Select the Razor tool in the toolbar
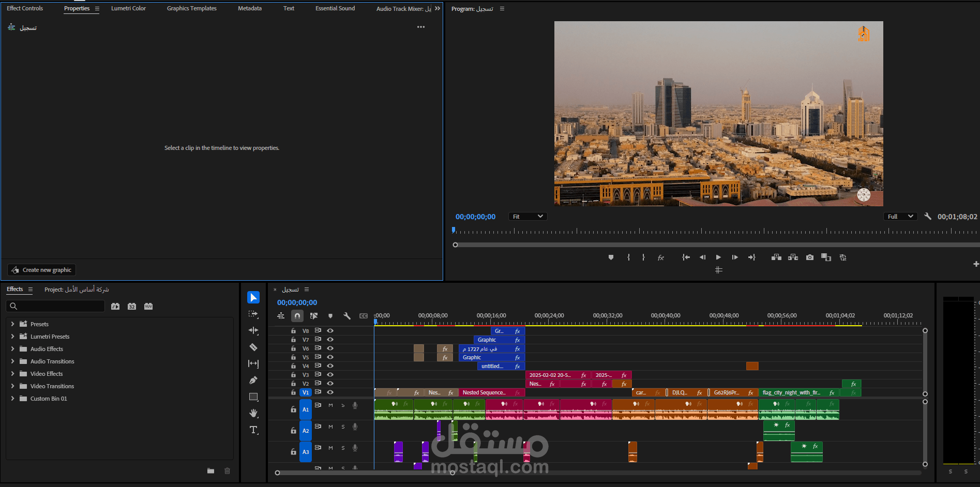 (253, 347)
